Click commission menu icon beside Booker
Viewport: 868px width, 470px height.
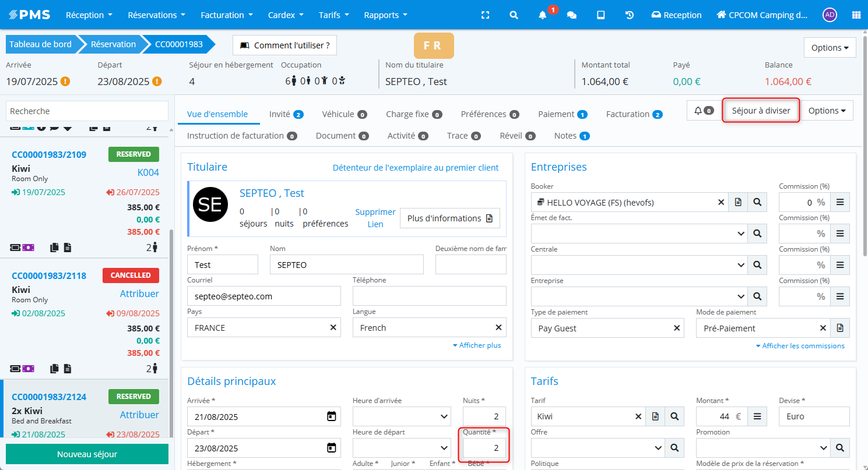840,202
